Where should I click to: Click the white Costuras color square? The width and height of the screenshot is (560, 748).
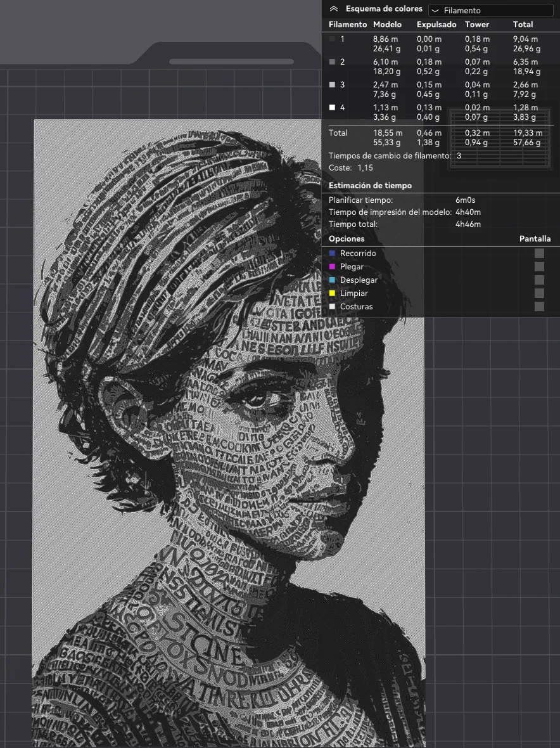[x=332, y=307]
